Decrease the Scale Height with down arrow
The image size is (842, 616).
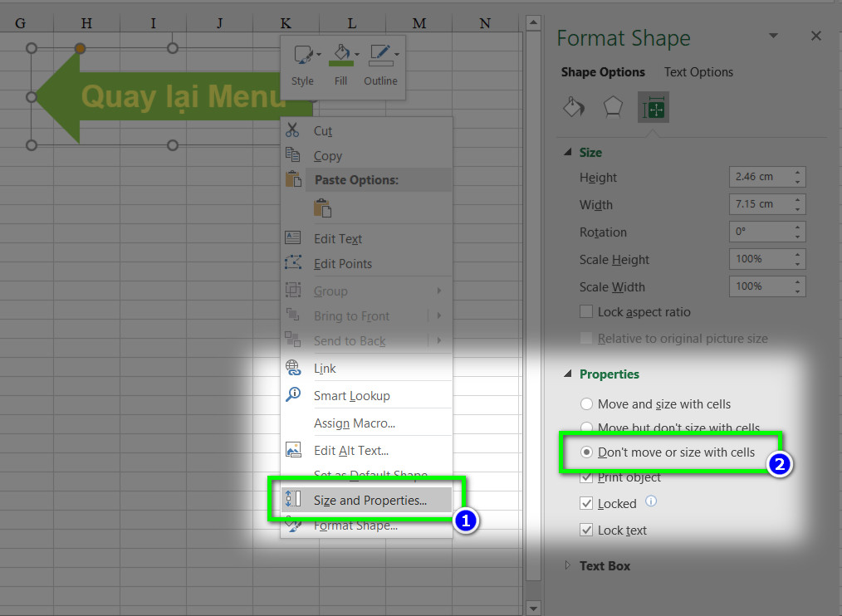point(798,264)
